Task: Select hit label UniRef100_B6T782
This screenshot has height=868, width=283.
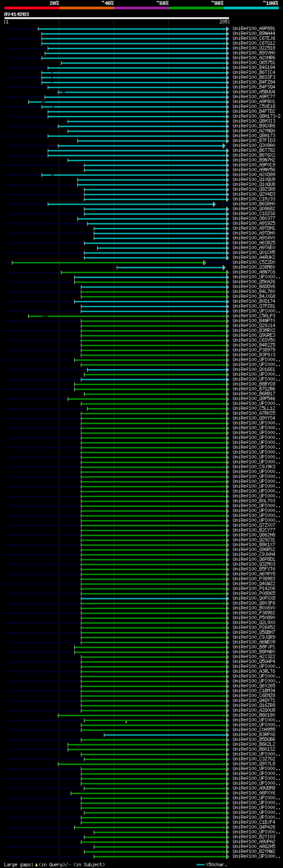Action: point(254,150)
